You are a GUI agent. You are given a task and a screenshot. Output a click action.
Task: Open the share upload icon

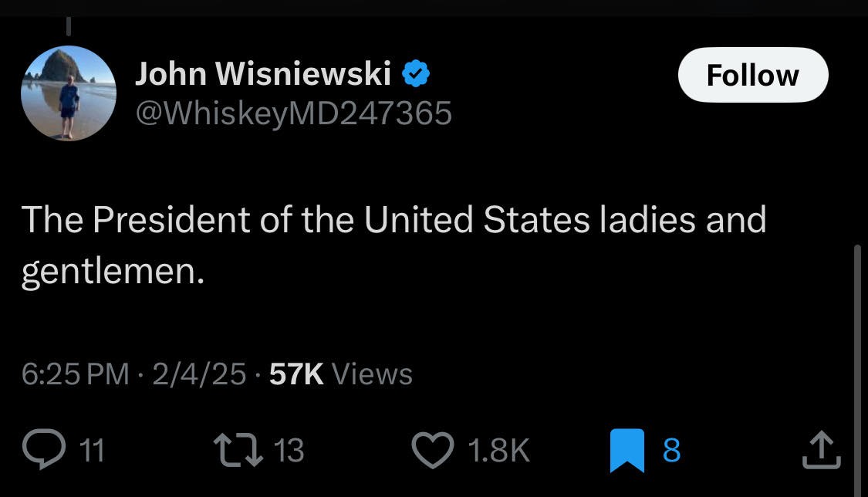820,448
